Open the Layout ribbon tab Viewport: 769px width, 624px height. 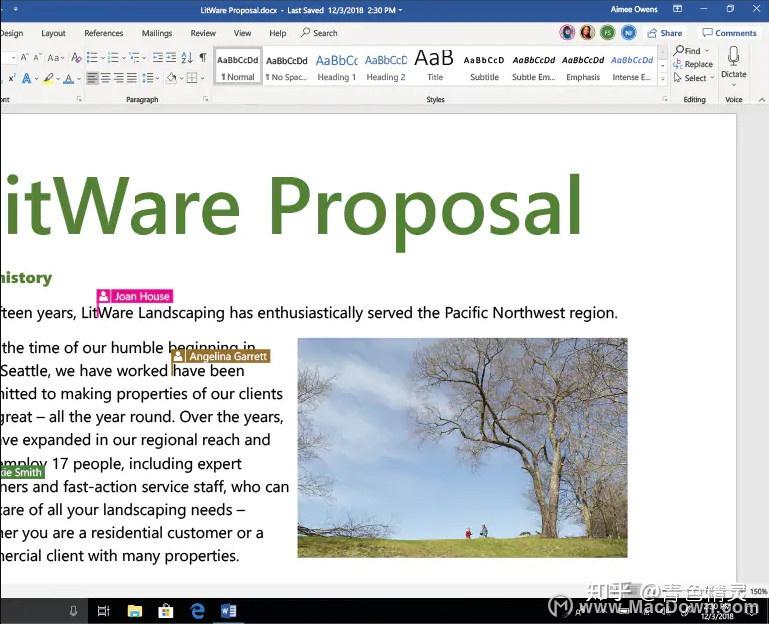coord(53,33)
